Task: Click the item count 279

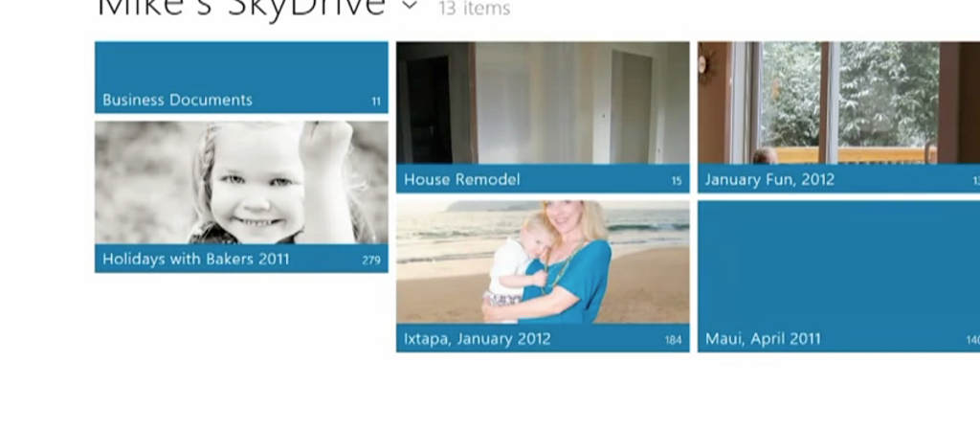Action: coord(371,261)
